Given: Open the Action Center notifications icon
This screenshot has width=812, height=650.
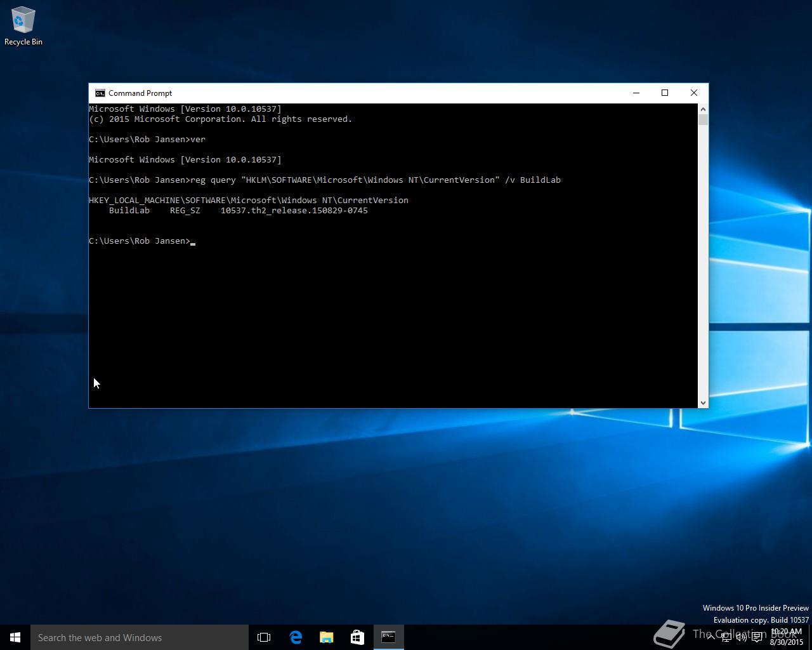Looking at the screenshot, I should point(757,637).
